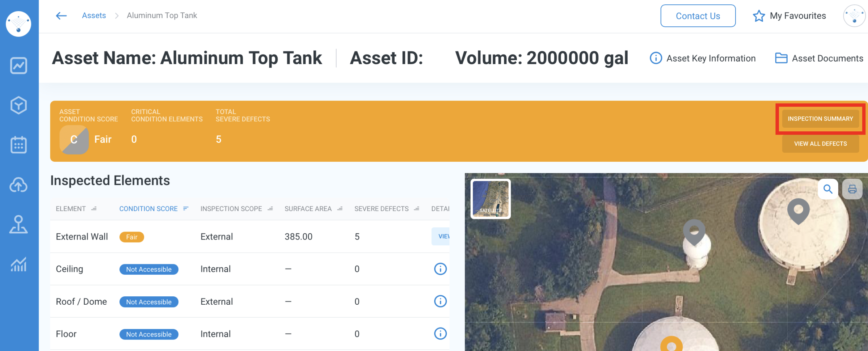868x351 pixels.
Task: Open info icon for Floor row
Action: (x=440, y=334)
